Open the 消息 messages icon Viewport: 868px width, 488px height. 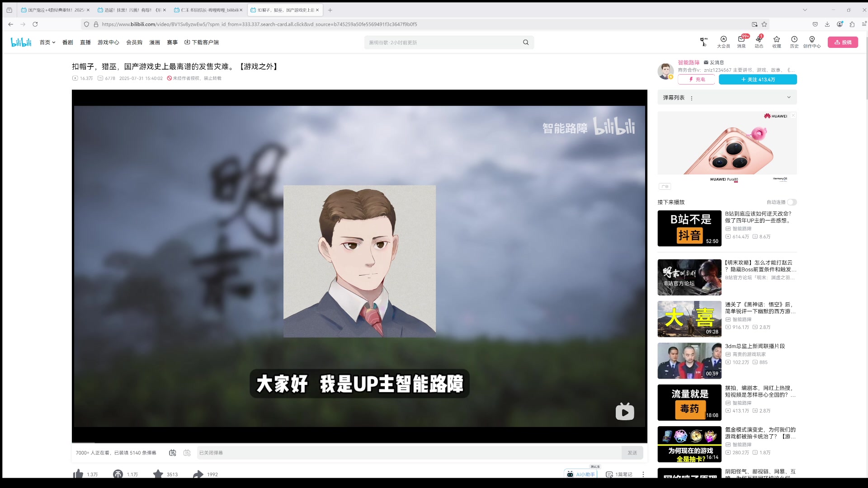pos(741,42)
